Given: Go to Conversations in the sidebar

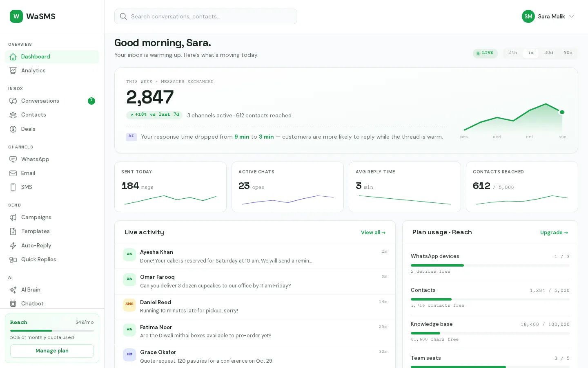Looking at the screenshot, I should coord(52,101).
